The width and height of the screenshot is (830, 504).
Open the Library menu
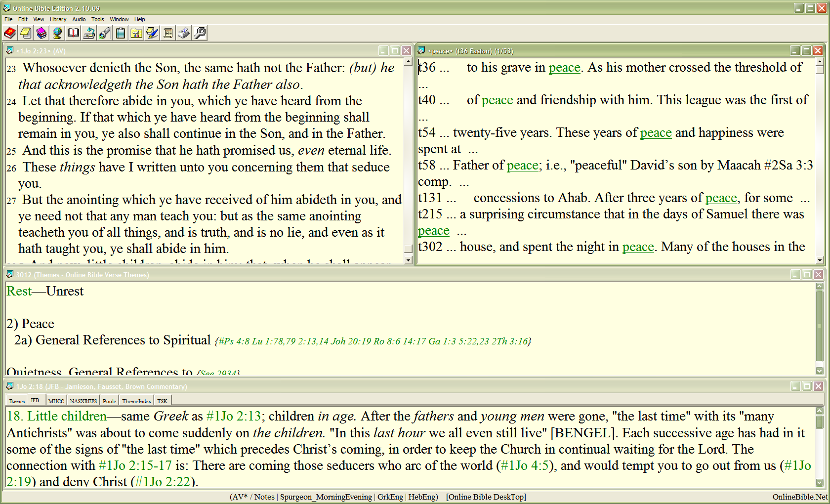(x=58, y=19)
